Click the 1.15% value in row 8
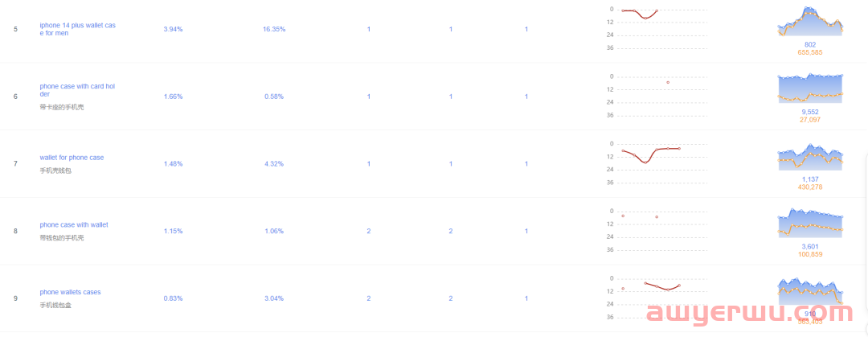868x337 pixels. coord(174,231)
